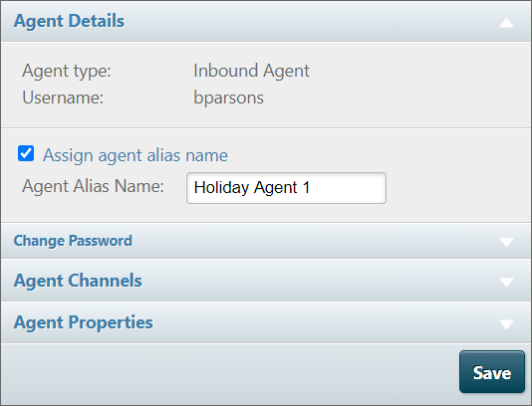This screenshot has width=532, height=406.
Task: Focus the Agent Alias Name text field
Action: coord(286,188)
